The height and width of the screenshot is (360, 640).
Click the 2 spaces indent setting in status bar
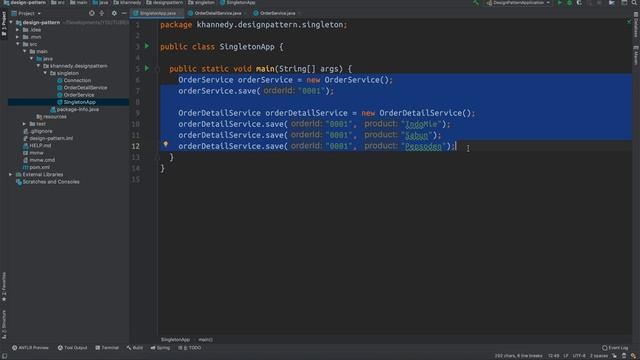click(x=599, y=356)
